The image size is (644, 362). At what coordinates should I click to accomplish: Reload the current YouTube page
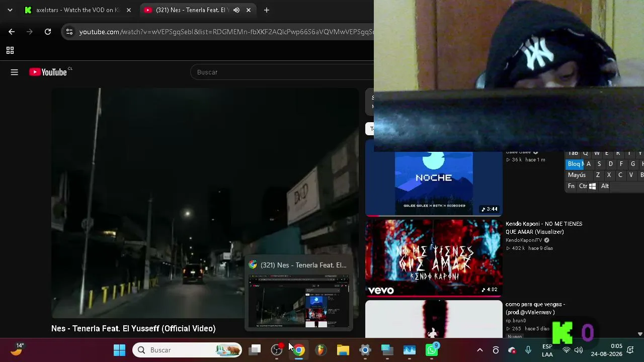[48, 32]
